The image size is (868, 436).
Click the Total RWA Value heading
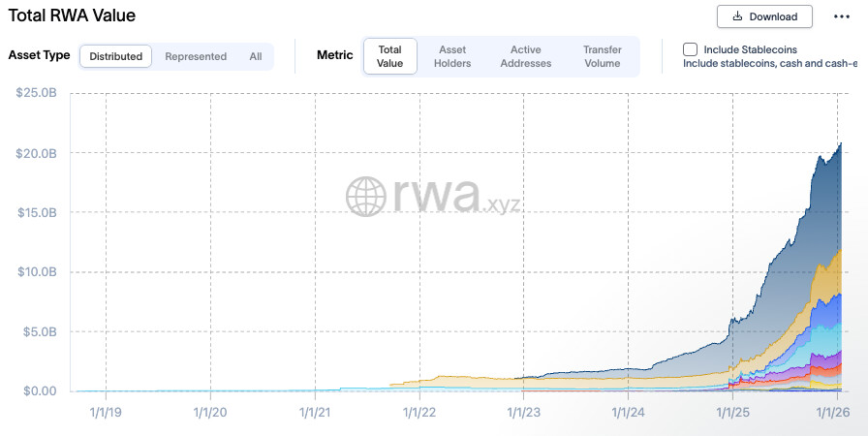tap(72, 16)
